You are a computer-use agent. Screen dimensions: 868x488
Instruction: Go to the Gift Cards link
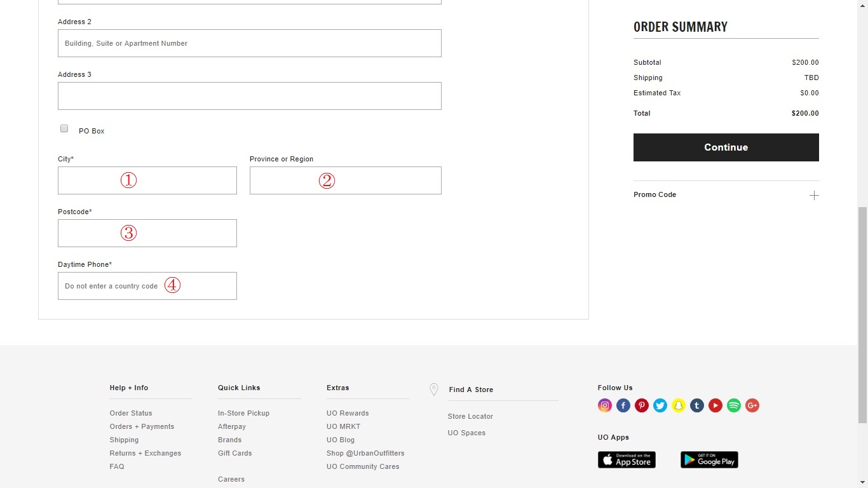(x=235, y=453)
